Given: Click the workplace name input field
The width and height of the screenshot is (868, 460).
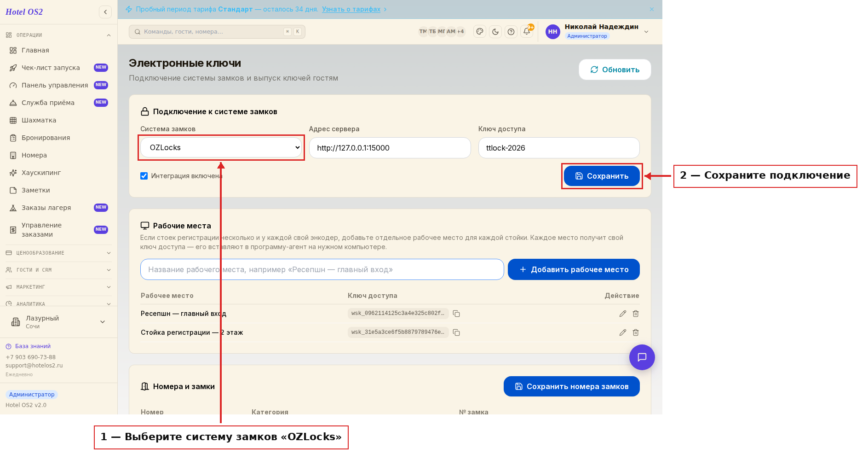Looking at the screenshot, I should point(322,269).
